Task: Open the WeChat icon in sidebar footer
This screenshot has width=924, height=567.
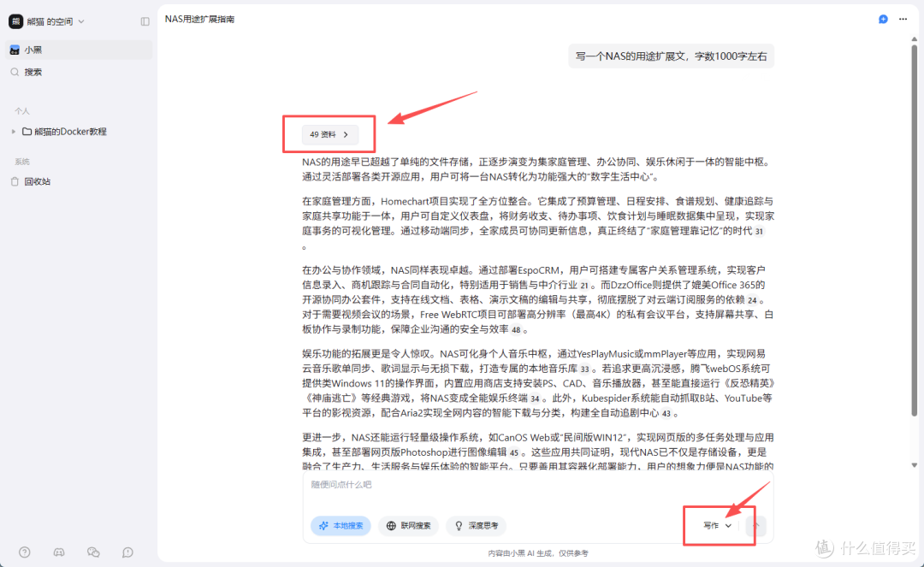Action: click(93, 552)
